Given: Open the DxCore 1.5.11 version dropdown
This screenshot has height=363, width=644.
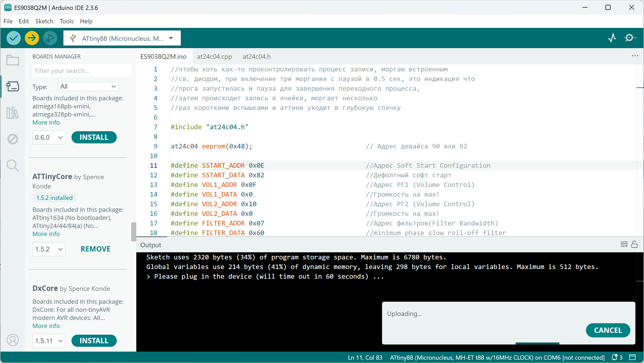Looking at the screenshot, I should pos(49,341).
